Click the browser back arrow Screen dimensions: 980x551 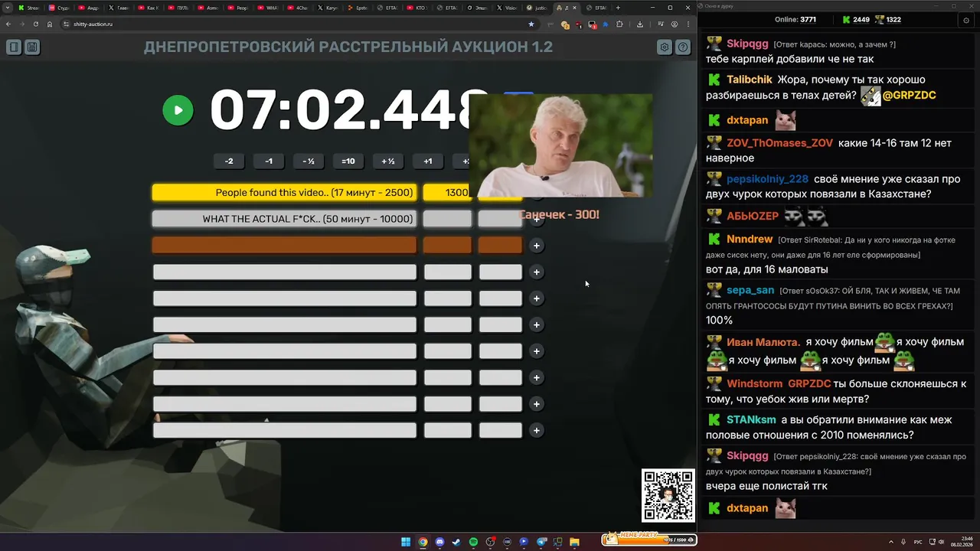click(x=8, y=24)
